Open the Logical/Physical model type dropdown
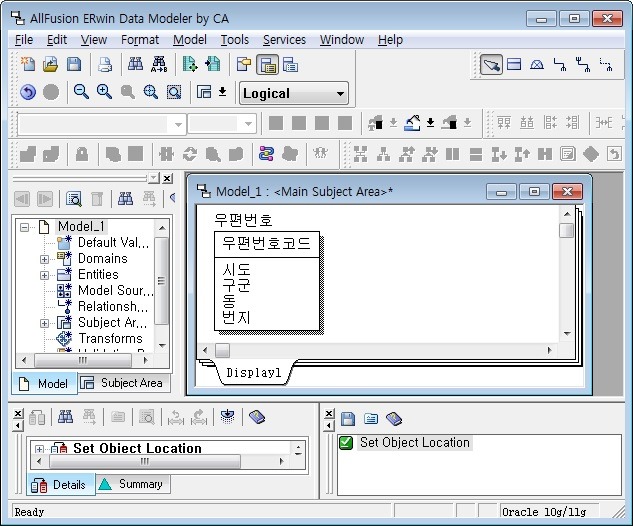 (x=294, y=94)
